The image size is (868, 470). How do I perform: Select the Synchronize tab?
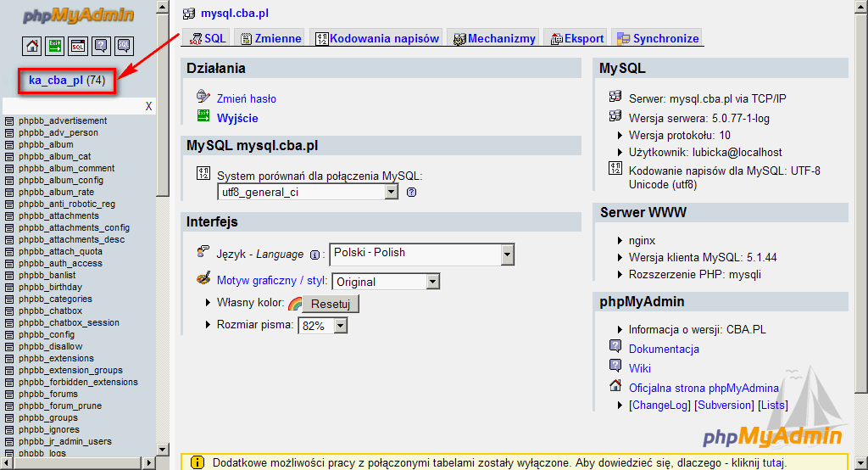658,38
